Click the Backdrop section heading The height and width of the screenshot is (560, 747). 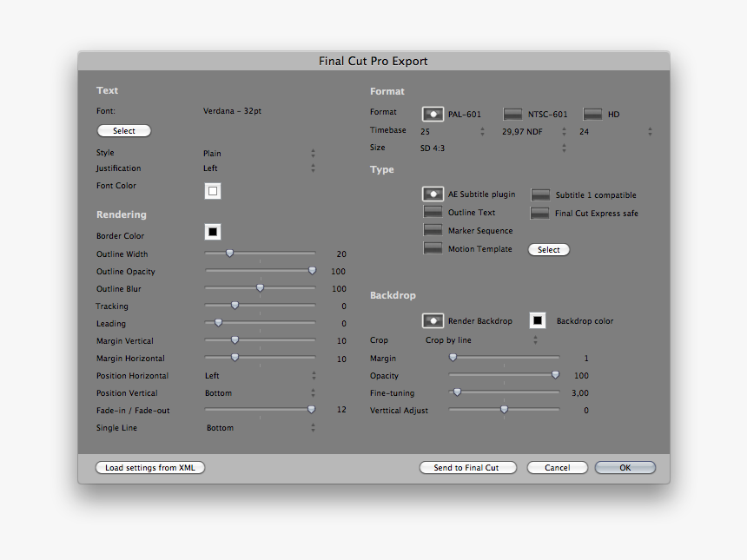tap(393, 295)
